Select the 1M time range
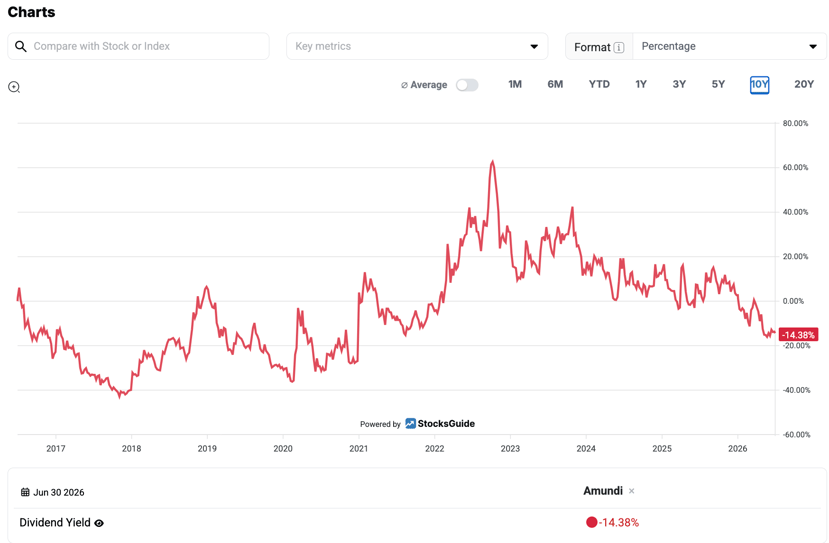The image size is (829, 543). coord(515,85)
